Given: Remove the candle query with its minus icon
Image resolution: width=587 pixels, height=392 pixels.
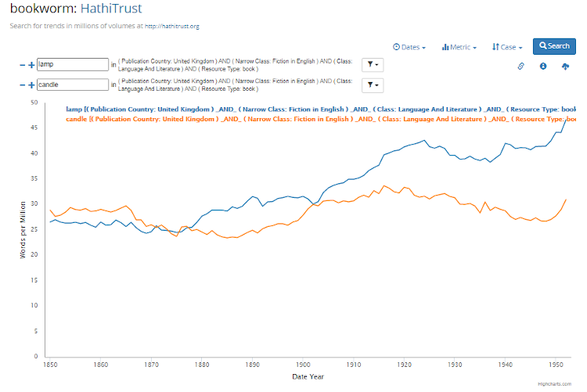Looking at the screenshot, I should tap(23, 85).
